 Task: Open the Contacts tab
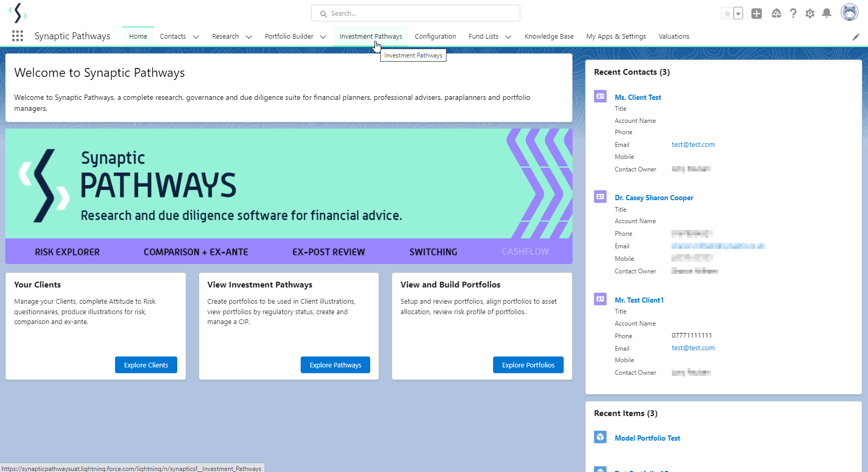pyautogui.click(x=173, y=37)
